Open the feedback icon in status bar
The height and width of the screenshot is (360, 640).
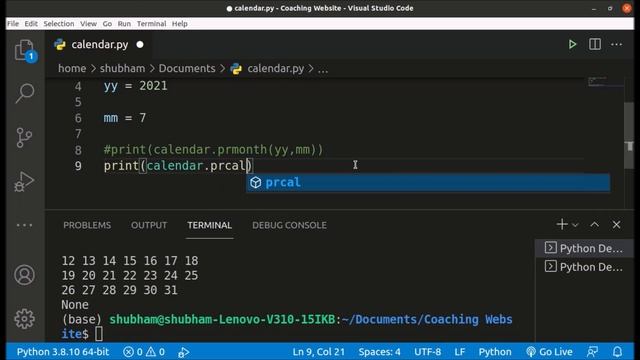pyautogui.click(x=592, y=352)
